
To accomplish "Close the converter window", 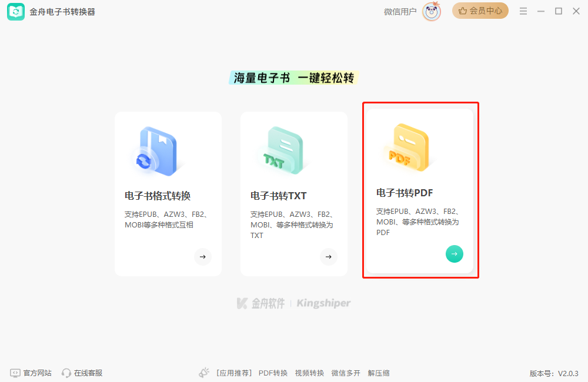I will [x=576, y=11].
